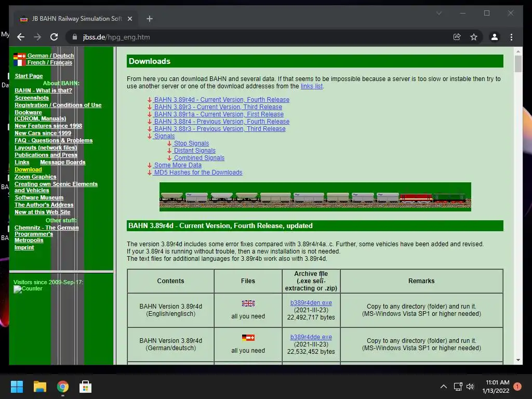The image size is (532, 399).
Task: Show hidden tray icons chevron
Action: (x=444, y=387)
